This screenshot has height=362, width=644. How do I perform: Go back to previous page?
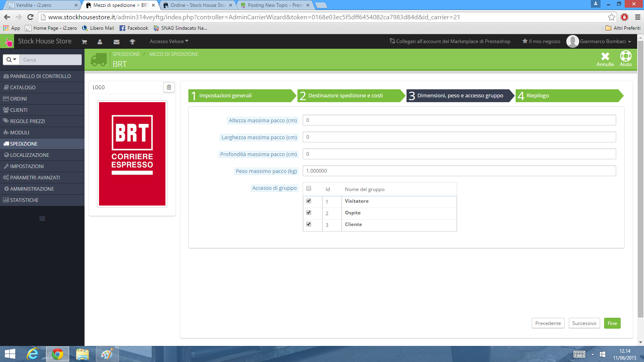tap(7, 17)
